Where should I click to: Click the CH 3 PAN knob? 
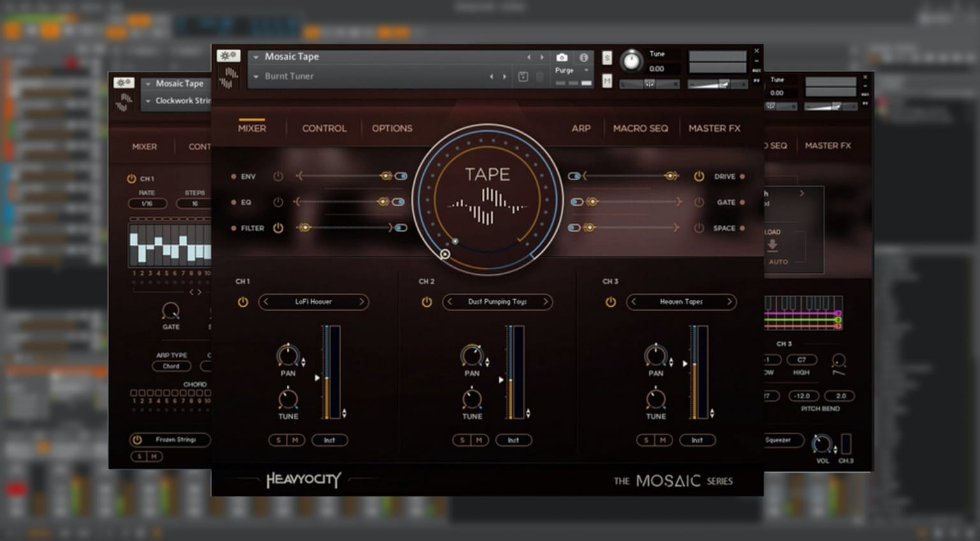[x=655, y=355]
